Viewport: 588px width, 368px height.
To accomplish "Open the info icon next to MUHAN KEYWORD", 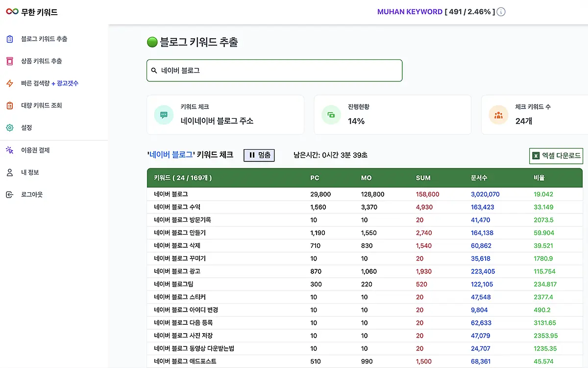I will [x=500, y=12].
